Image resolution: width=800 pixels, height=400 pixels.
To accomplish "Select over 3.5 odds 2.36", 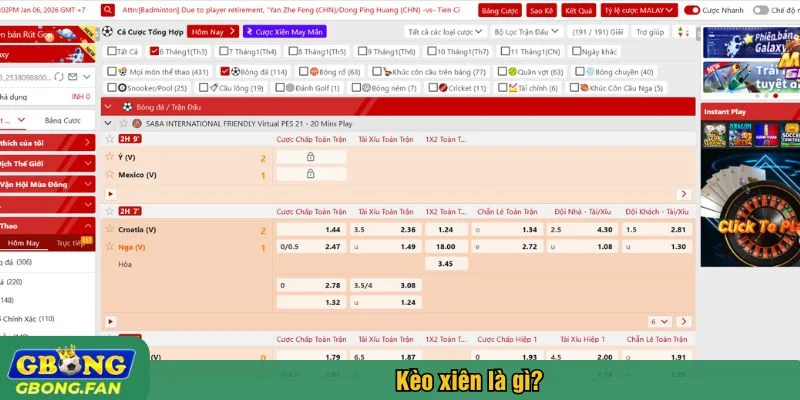I will tap(386, 230).
